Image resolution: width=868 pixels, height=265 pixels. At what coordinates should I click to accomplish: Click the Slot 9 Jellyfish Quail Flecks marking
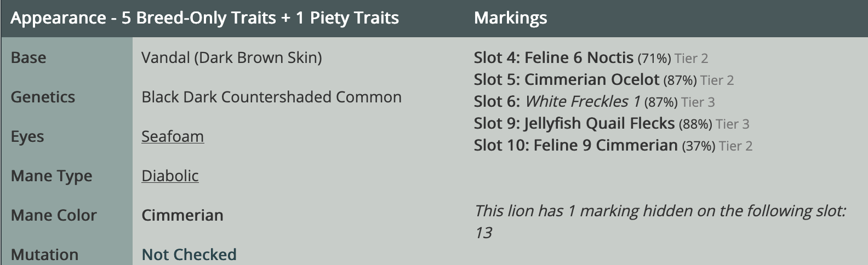tap(574, 123)
